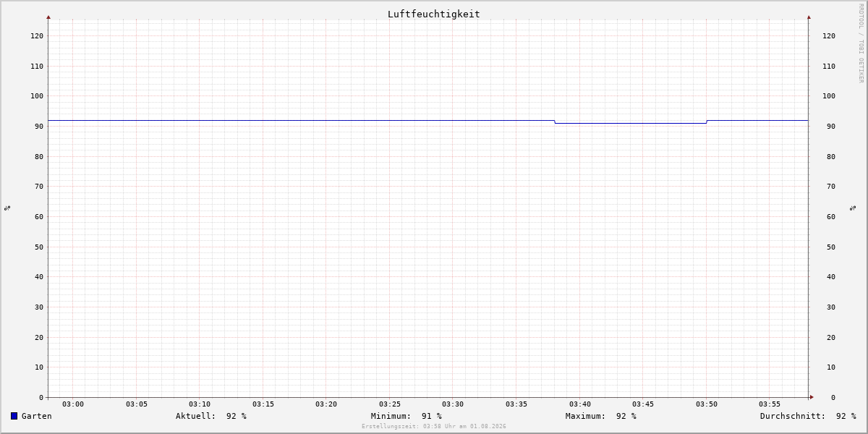Click the red arrow at x-axis end
Screen dimensions: 868x434
click(x=812, y=397)
